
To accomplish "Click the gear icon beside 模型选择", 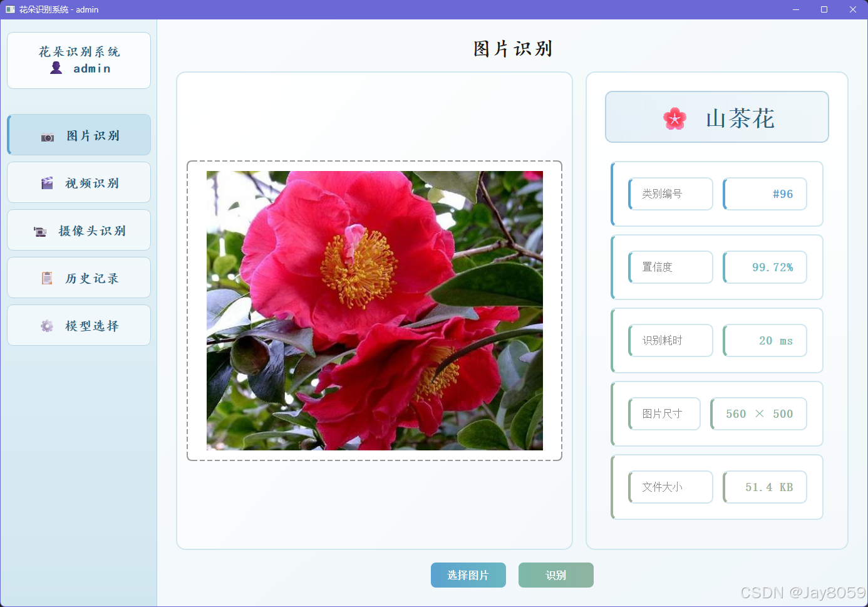I will 47,326.
